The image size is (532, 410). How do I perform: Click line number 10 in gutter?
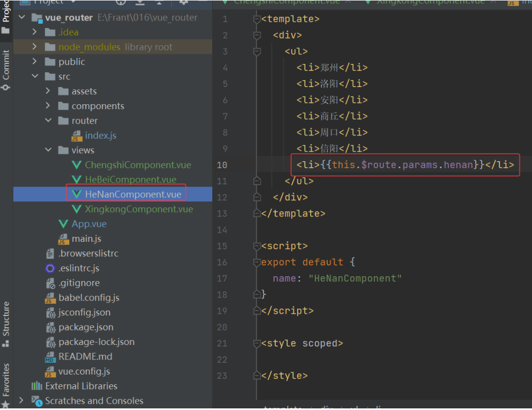[x=222, y=165]
